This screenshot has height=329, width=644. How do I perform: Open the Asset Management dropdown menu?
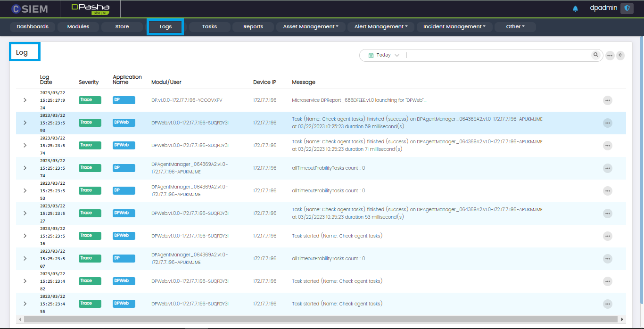[x=311, y=27]
